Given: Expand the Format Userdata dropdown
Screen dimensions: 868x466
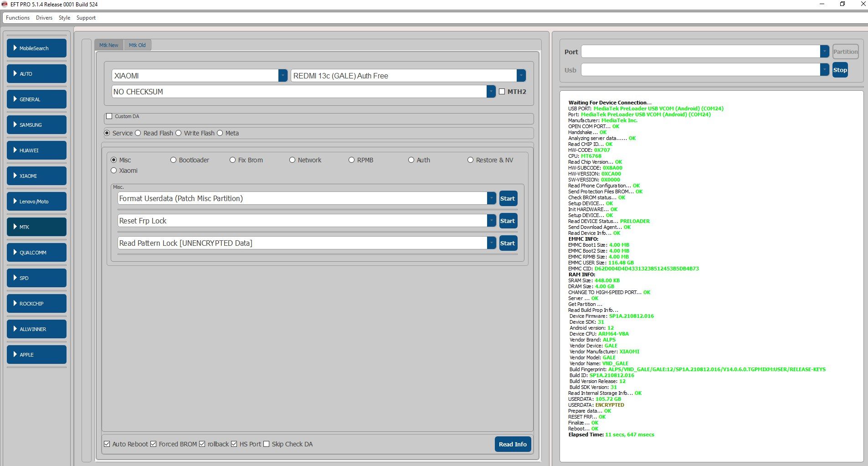Looking at the screenshot, I should pyautogui.click(x=491, y=198).
